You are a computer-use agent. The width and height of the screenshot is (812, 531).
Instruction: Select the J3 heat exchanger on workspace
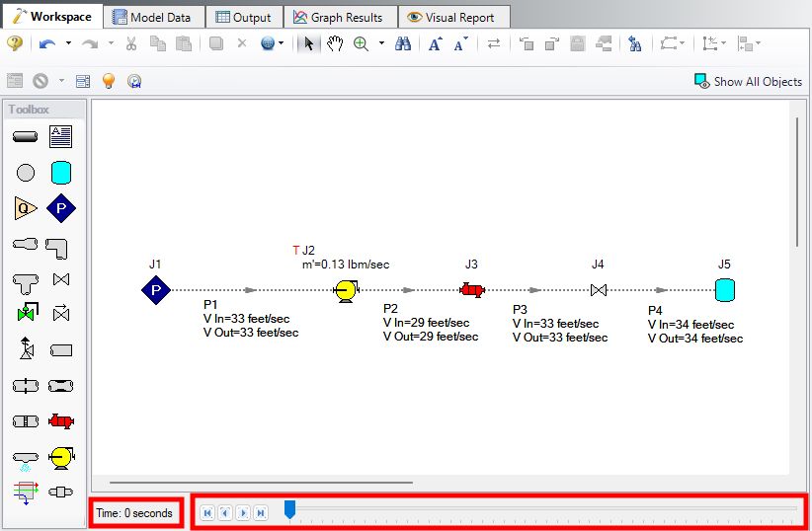[x=472, y=290]
